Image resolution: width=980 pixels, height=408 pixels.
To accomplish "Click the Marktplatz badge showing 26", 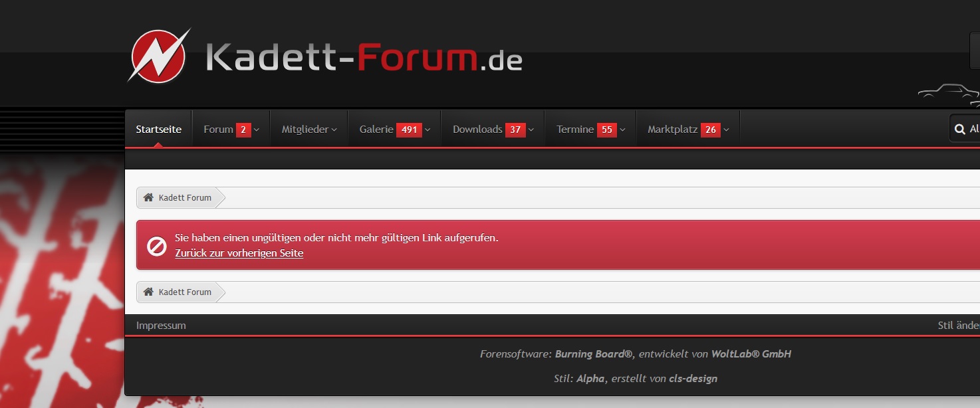I will pyautogui.click(x=711, y=130).
